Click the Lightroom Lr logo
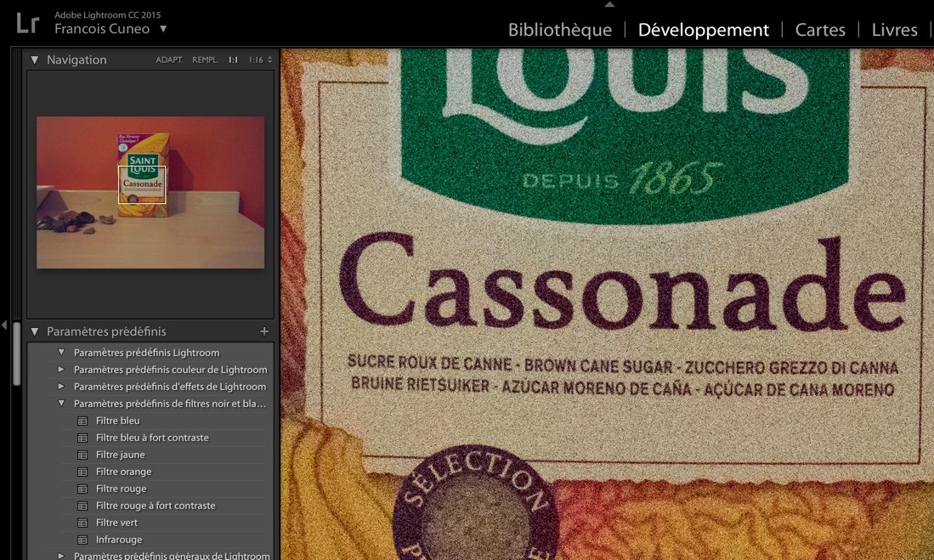Screen dimensions: 934x560 tap(27, 23)
